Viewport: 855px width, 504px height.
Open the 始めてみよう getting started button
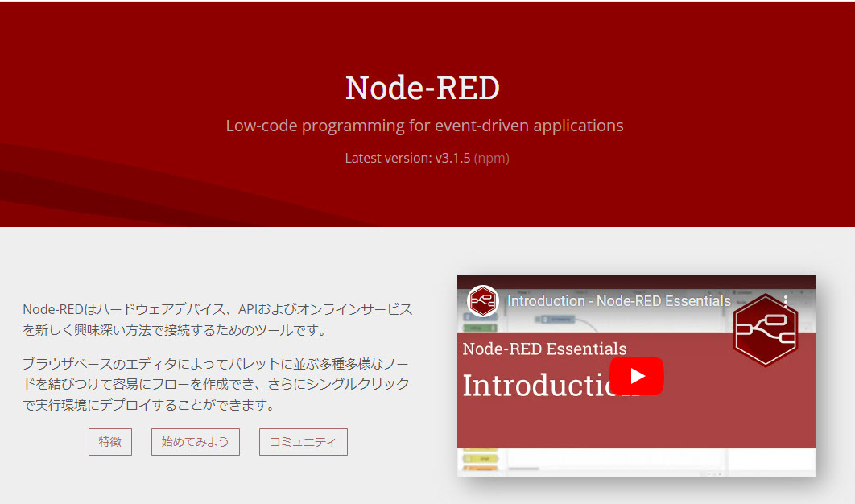pyautogui.click(x=195, y=442)
